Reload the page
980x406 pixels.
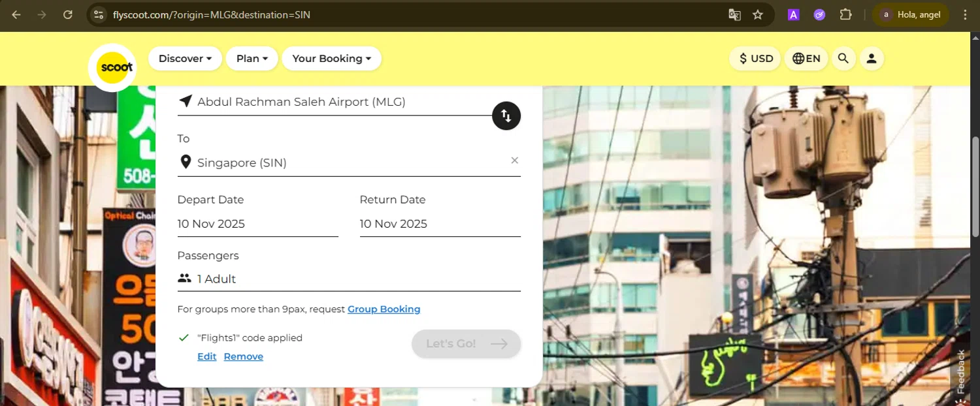(68, 14)
